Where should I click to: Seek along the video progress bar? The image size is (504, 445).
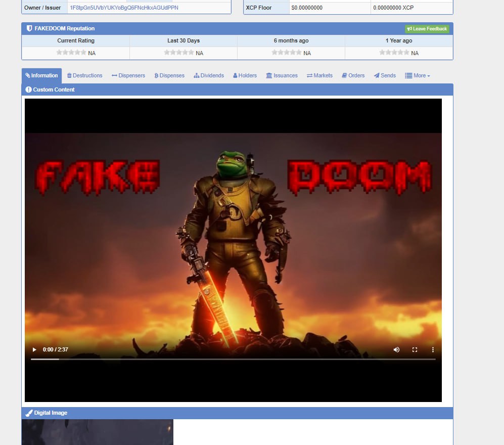[233, 359]
